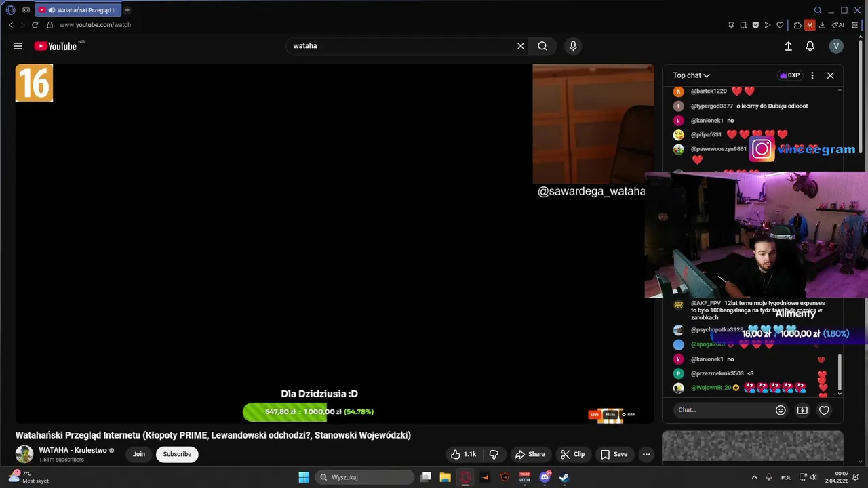The image size is (868, 488).
Task: Click the video title Watahański Przegląd Internetu
Action: click(213, 435)
